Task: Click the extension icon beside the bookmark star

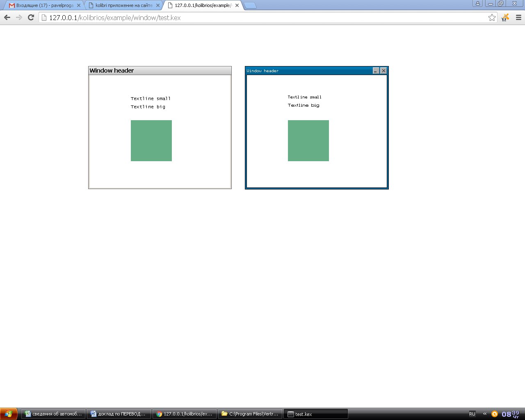Action: coord(505,17)
